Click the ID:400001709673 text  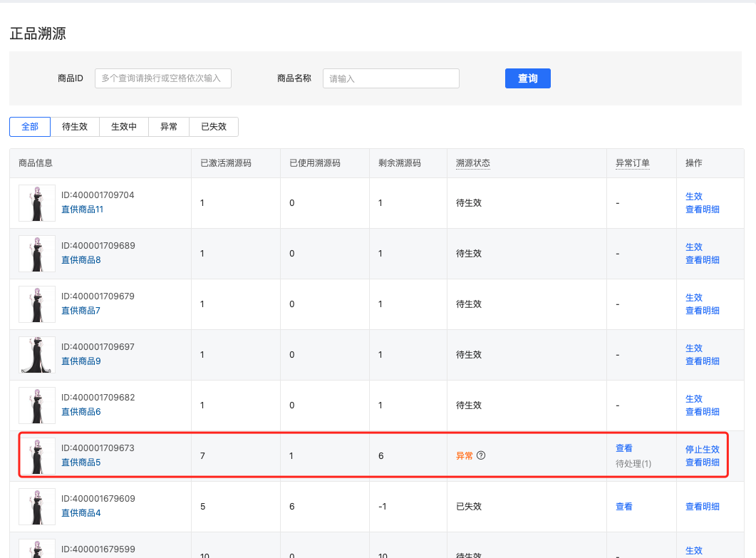[98, 448]
